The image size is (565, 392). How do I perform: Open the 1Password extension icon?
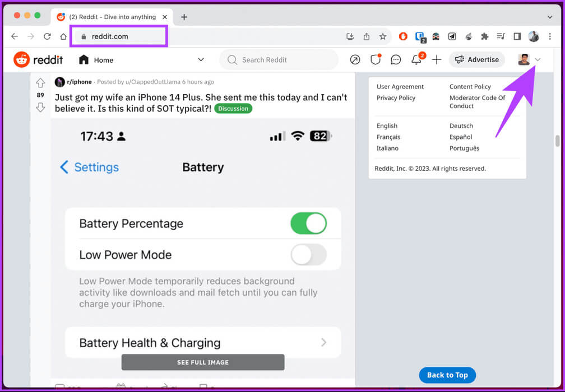click(420, 37)
